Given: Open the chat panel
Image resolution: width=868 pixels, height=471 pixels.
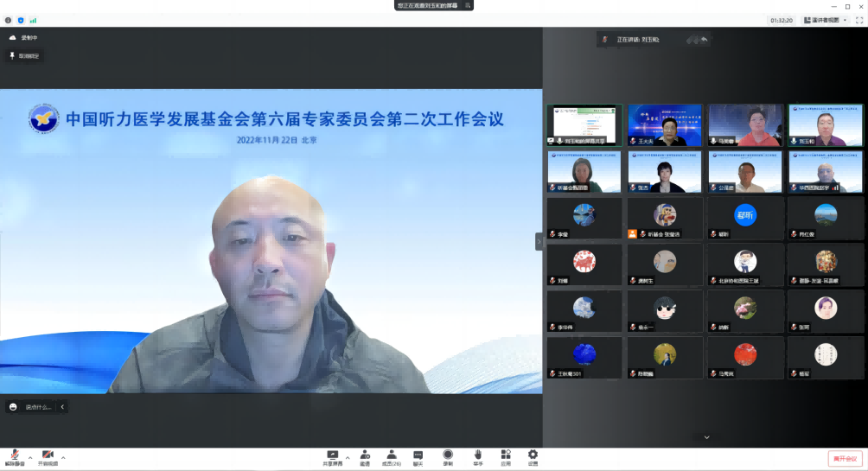Looking at the screenshot, I should click(x=418, y=458).
